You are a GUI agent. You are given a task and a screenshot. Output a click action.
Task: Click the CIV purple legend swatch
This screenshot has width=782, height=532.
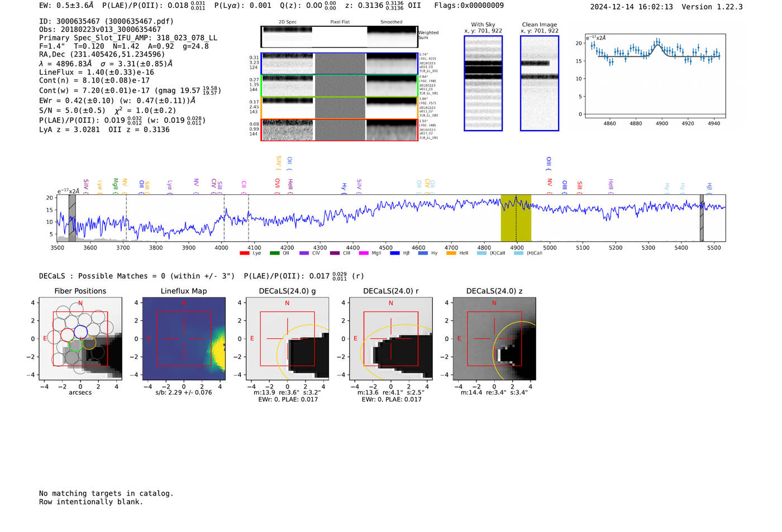tap(304, 253)
